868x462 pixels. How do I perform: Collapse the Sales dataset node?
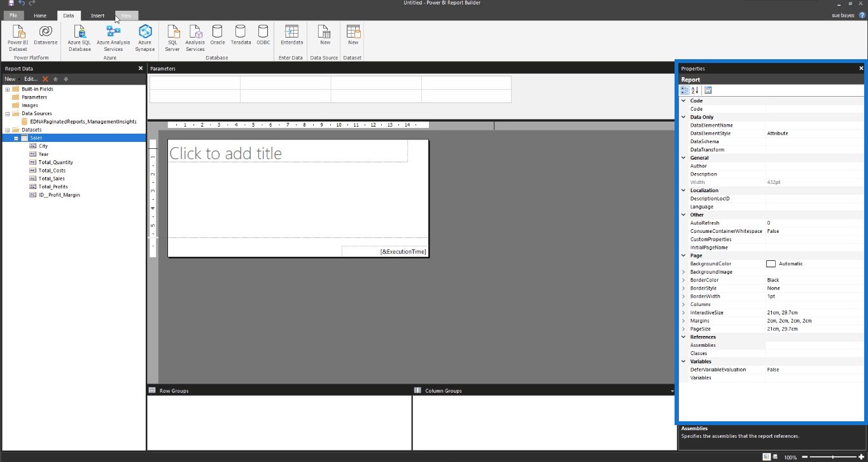16,138
